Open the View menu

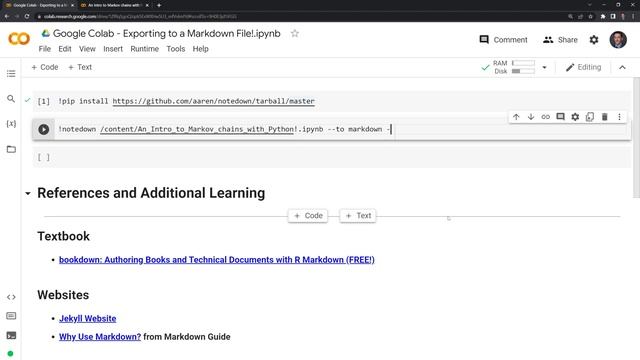pyautogui.click(x=87, y=49)
